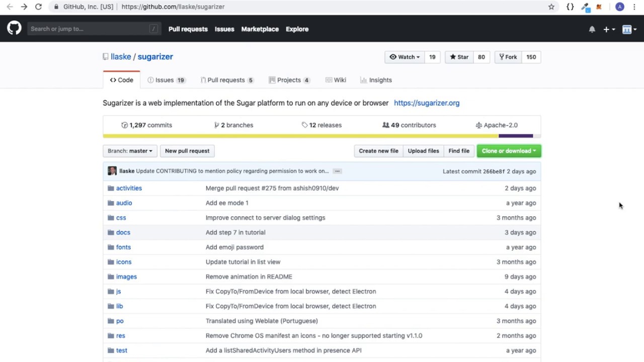
Task: Open the Watch dropdown
Action: 405,57
